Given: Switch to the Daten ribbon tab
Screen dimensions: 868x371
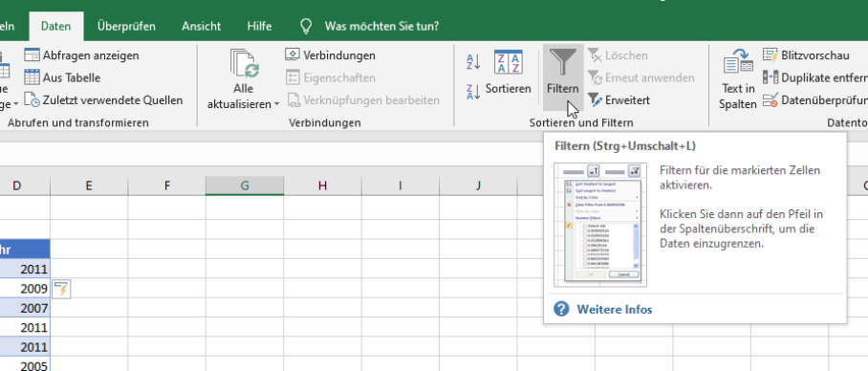Looking at the screenshot, I should (x=55, y=26).
